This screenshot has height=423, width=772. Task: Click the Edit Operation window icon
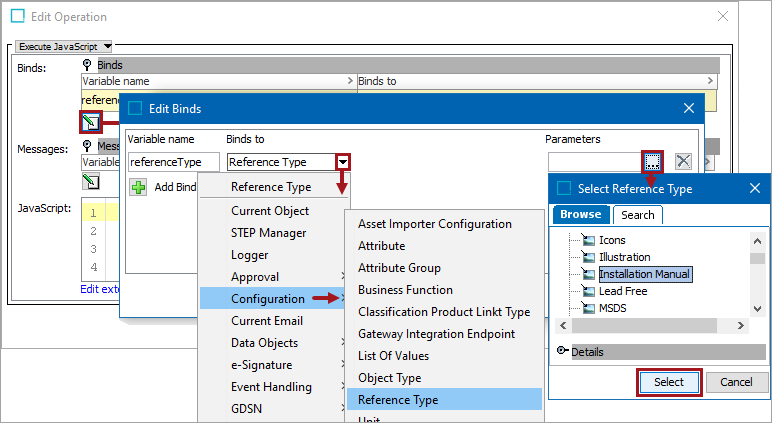tap(18, 16)
